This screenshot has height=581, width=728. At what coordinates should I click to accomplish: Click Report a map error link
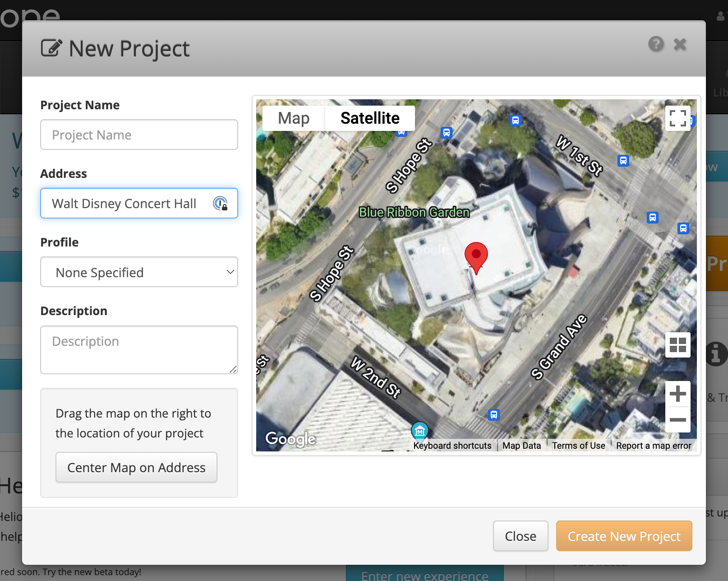click(x=653, y=446)
